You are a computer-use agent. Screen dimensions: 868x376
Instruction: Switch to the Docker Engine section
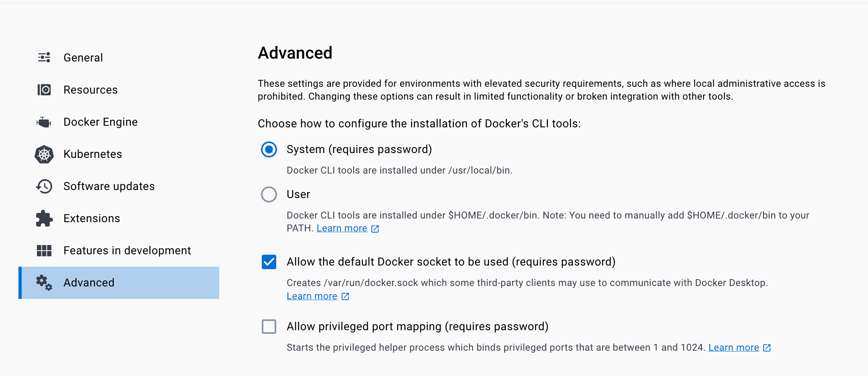[100, 122]
